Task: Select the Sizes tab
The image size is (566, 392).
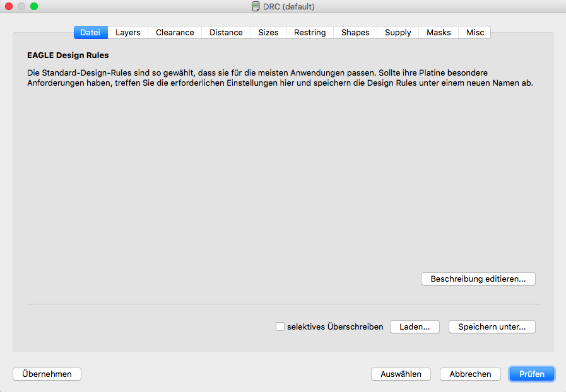Action: coord(268,32)
